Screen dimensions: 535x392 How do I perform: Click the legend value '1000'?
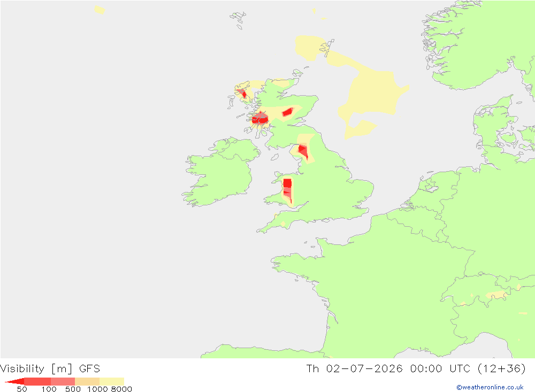pos(97,389)
